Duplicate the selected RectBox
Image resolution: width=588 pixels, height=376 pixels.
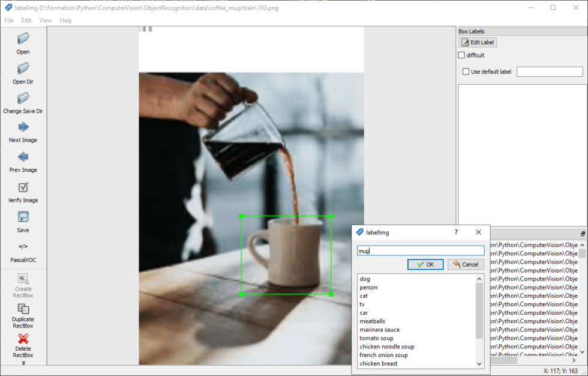[x=23, y=309]
